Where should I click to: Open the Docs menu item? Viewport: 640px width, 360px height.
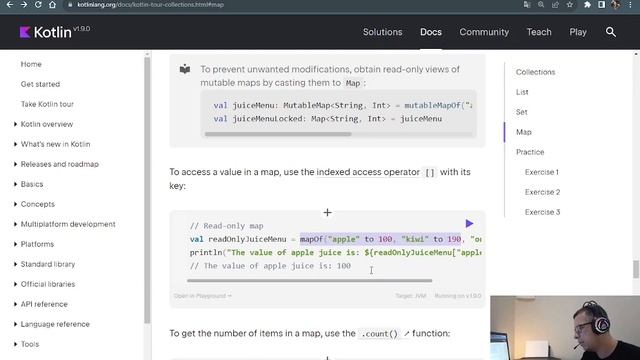(431, 32)
